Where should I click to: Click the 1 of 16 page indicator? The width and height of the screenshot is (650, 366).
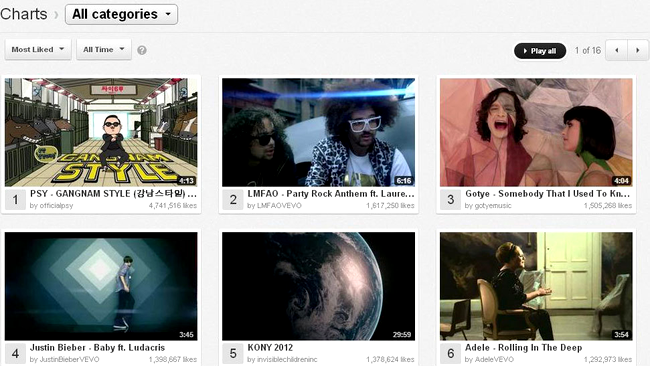[587, 51]
